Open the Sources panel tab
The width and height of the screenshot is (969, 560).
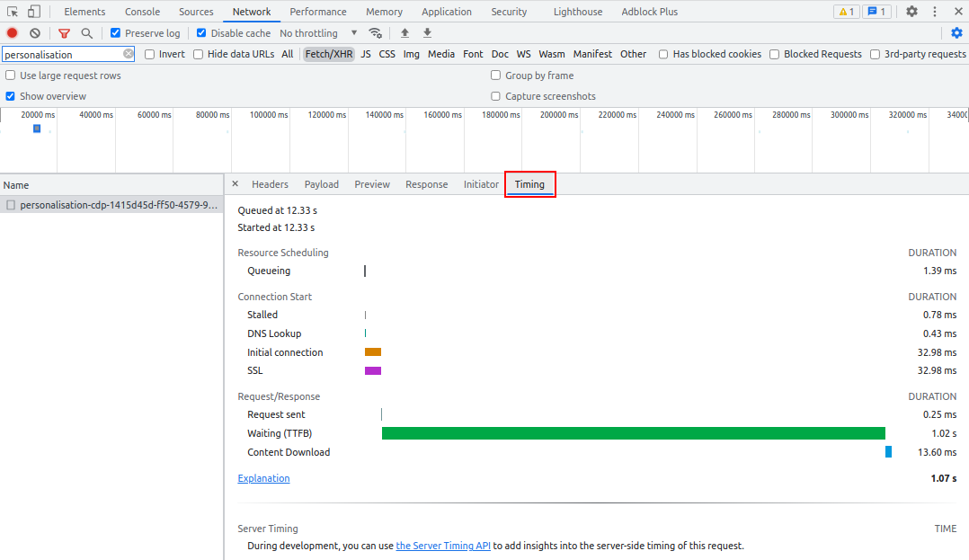[x=196, y=12]
